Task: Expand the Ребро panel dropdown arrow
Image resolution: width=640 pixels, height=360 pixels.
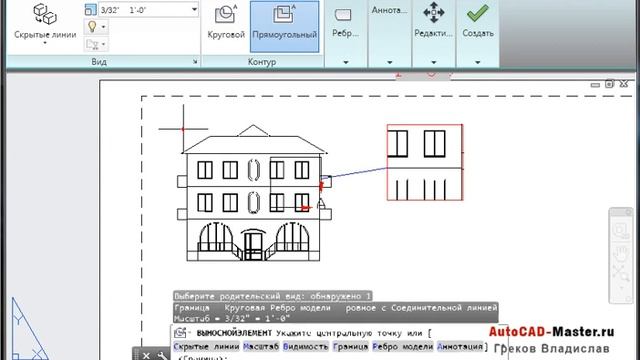Action: (346, 62)
